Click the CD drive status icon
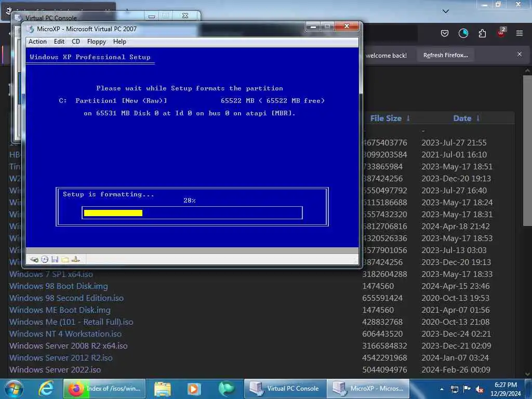Screen dimensions: 532x399 tap(45, 260)
